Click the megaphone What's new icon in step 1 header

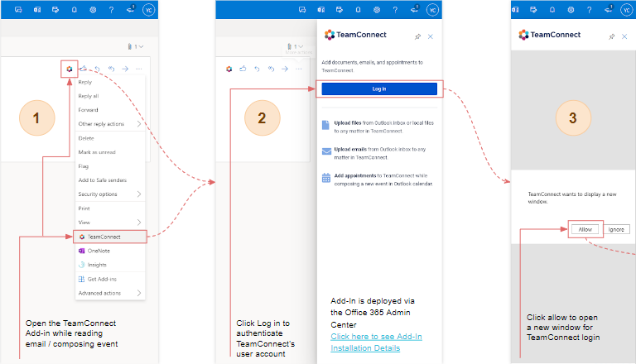pos(131,9)
